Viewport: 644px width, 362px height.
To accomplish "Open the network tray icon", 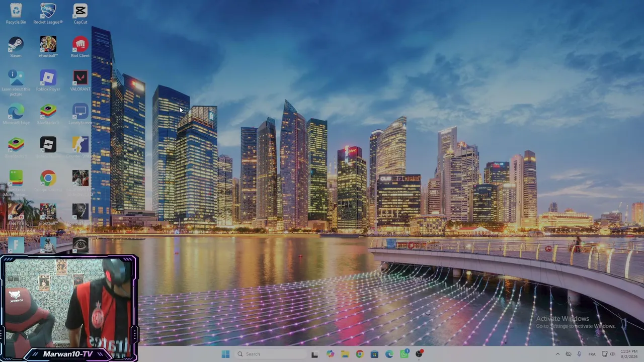I will (x=604, y=354).
